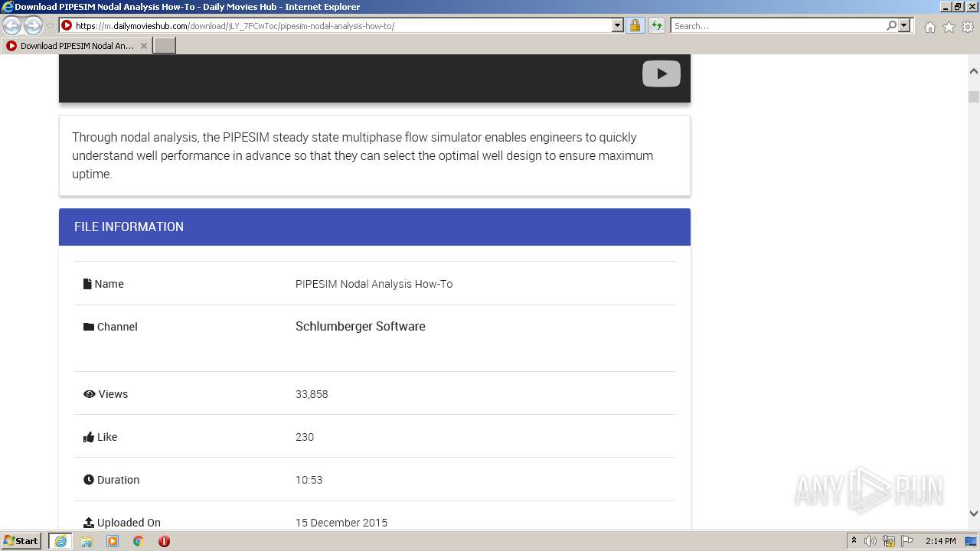Click the text PIPESIM Nodal Analysis How-To

(x=374, y=284)
